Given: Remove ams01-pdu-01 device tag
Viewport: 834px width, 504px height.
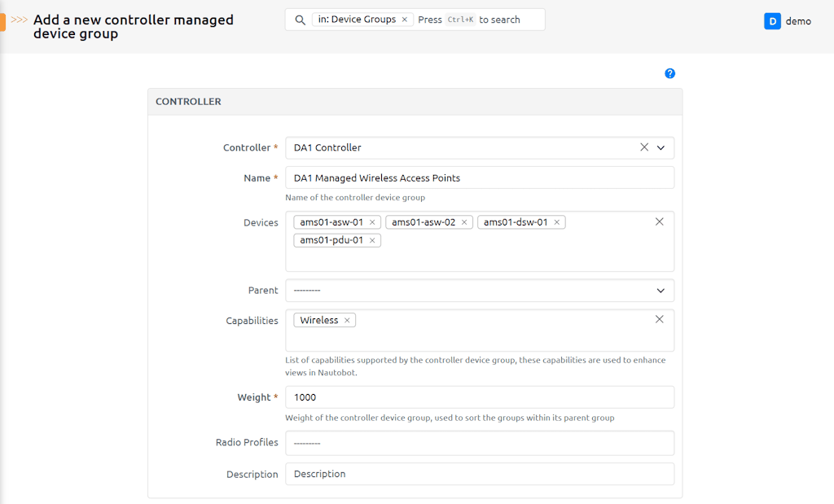Looking at the screenshot, I should [372, 240].
